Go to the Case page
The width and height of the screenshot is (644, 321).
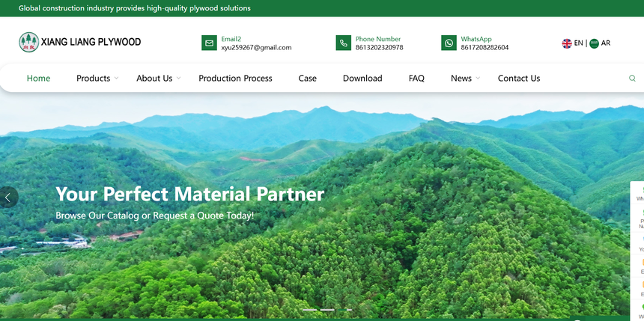point(307,79)
